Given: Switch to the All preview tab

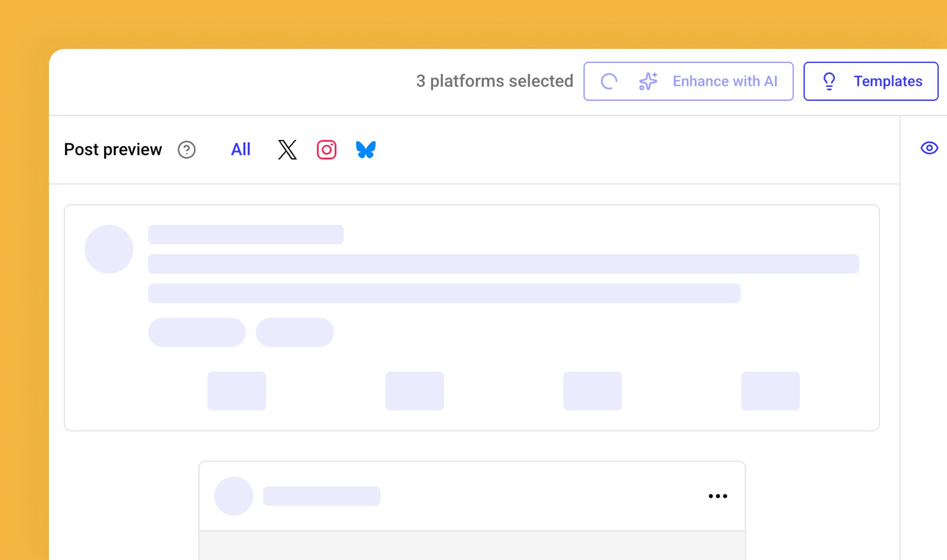Looking at the screenshot, I should tap(240, 150).
